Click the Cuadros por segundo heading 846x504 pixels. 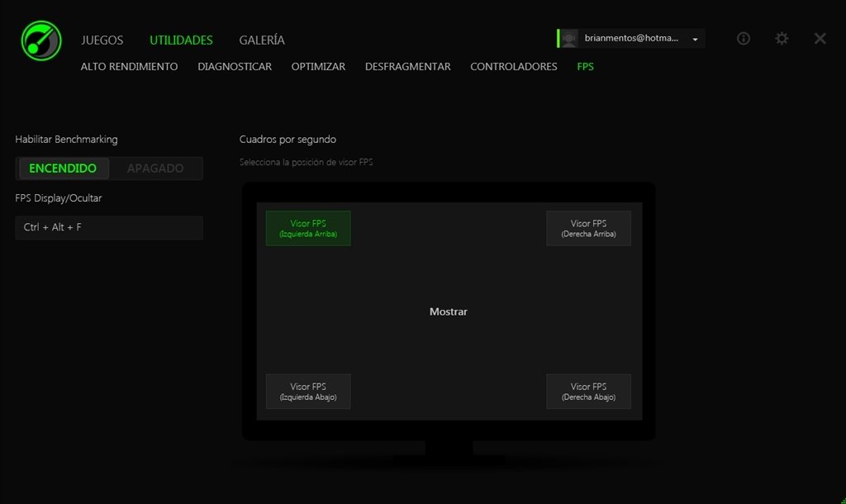[288, 140]
